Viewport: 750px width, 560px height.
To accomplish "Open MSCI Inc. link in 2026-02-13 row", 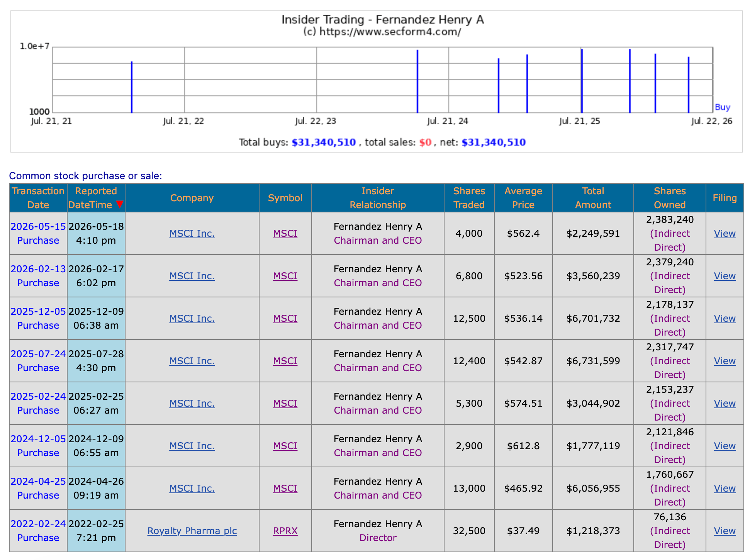I will click(x=192, y=276).
